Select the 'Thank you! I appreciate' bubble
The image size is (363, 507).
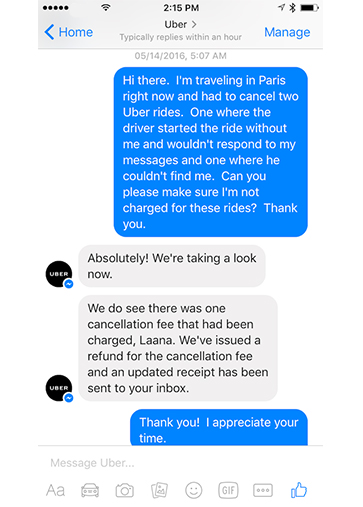tap(219, 428)
